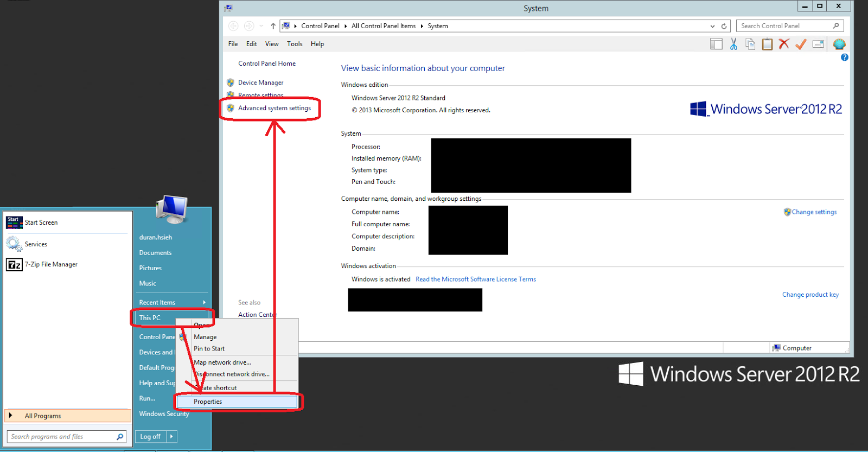Click the Copy toolbar icon
Screen dimensions: 868x452
click(750, 44)
